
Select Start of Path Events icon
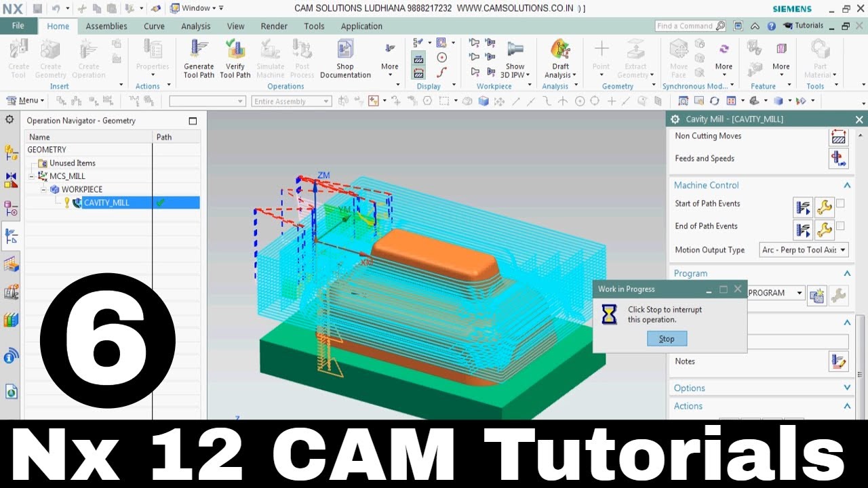pyautogui.click(x=803, y=207)
